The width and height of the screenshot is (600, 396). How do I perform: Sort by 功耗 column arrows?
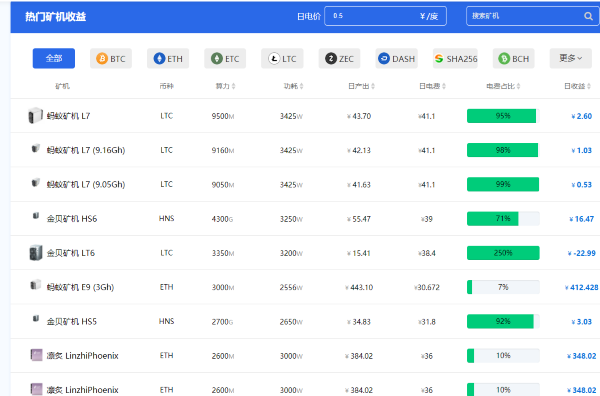click(302, 86)
